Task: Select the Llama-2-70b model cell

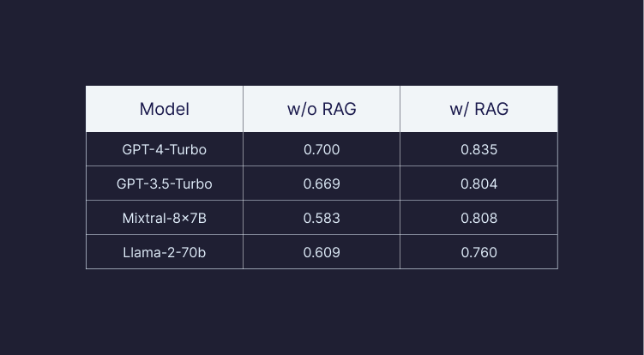Action: coord(164,252)
